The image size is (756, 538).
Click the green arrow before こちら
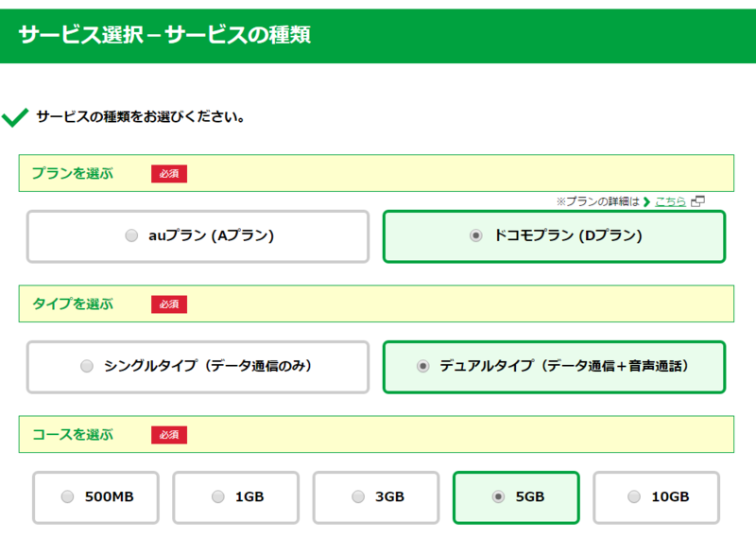click(x=647, y=201)
